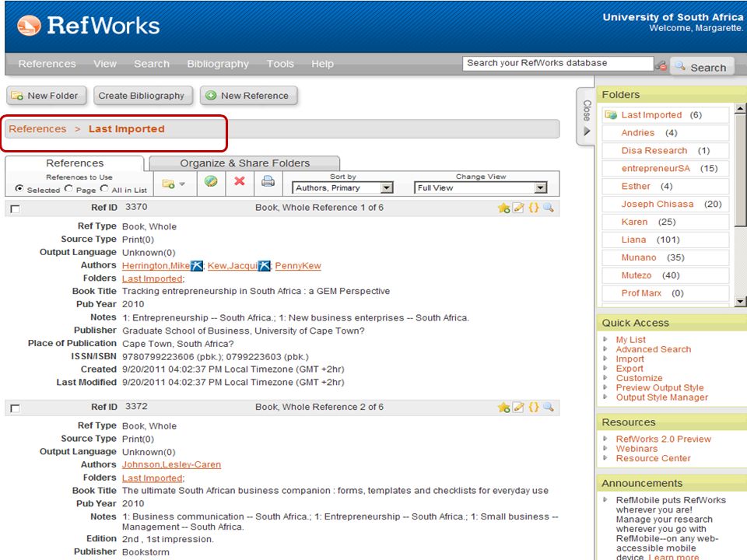747x560 pixels.
Task: Switch to Organize & Share Folders tab
Action: coord(244,163)
